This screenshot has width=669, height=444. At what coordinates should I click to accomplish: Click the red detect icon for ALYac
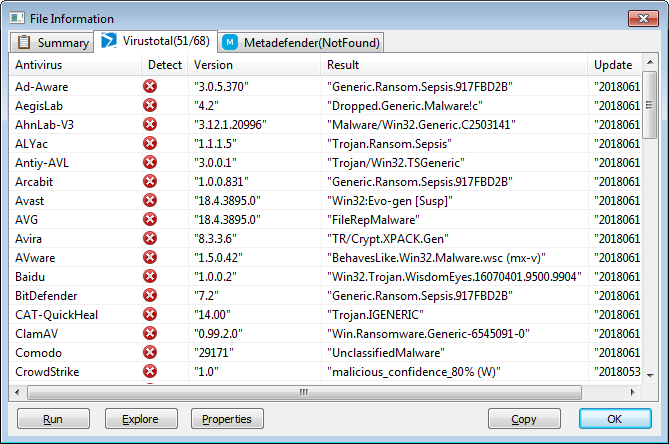coord(150,143)
